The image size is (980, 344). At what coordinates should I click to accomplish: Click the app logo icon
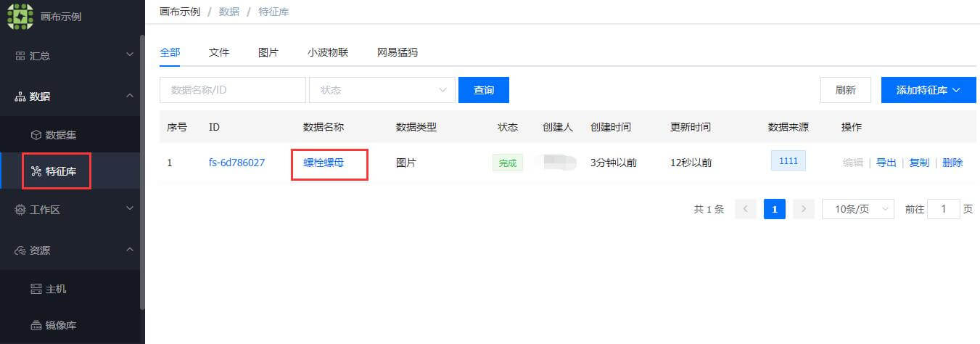click(20, 16)
